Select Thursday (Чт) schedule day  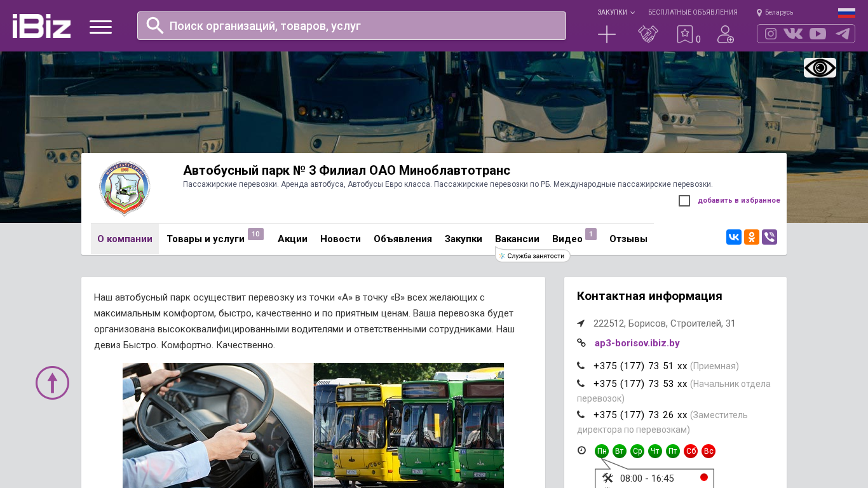655,451
